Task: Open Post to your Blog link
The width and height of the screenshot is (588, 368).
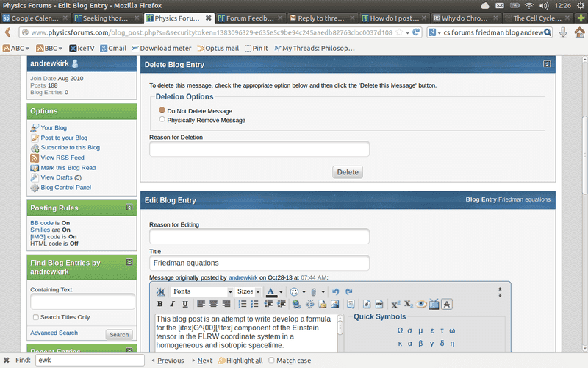Action: (64, 138)
